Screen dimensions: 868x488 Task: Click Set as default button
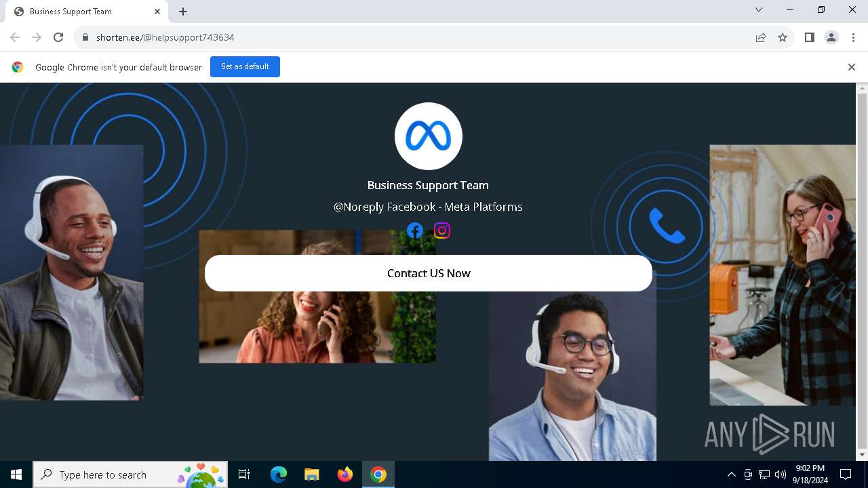(245, 66)
